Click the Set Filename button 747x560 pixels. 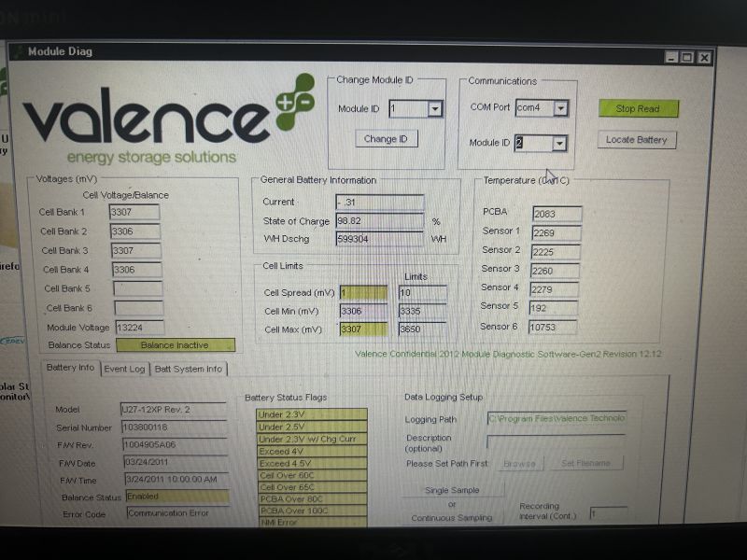(586, 463)
